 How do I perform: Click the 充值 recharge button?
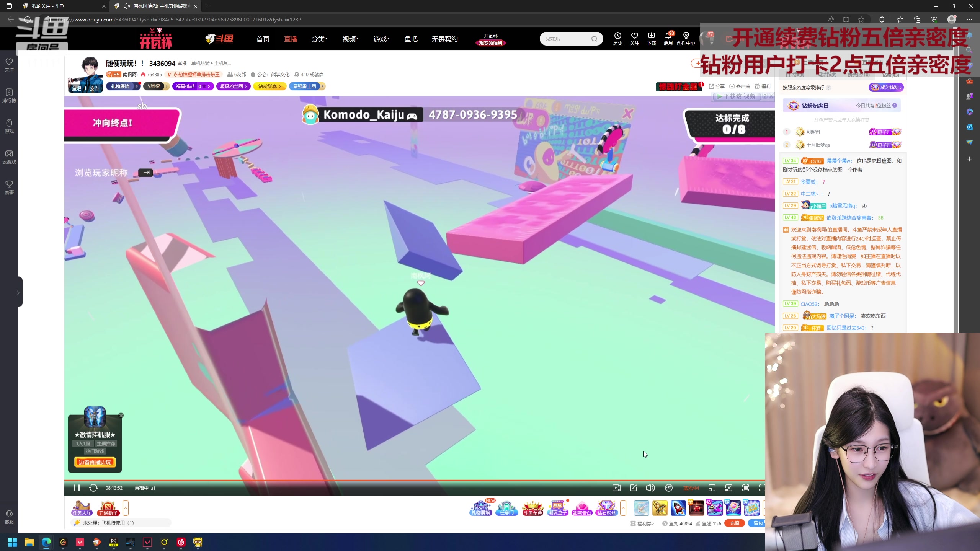coord(734,523)
